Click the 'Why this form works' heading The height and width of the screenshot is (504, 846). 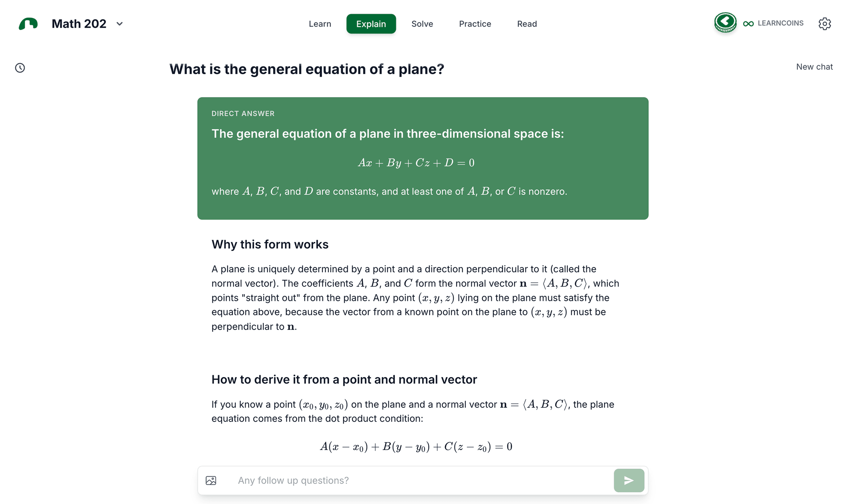coord(270,244)
